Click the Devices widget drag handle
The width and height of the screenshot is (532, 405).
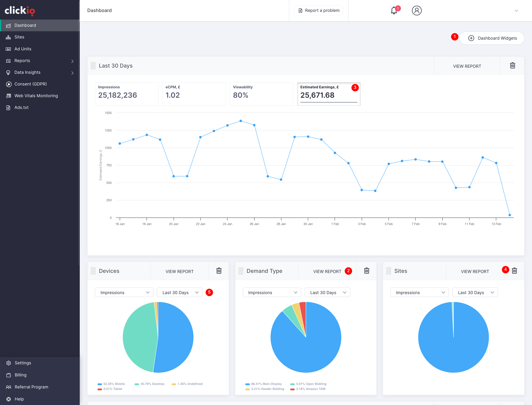pyautogui.click(x=93, y=271)
